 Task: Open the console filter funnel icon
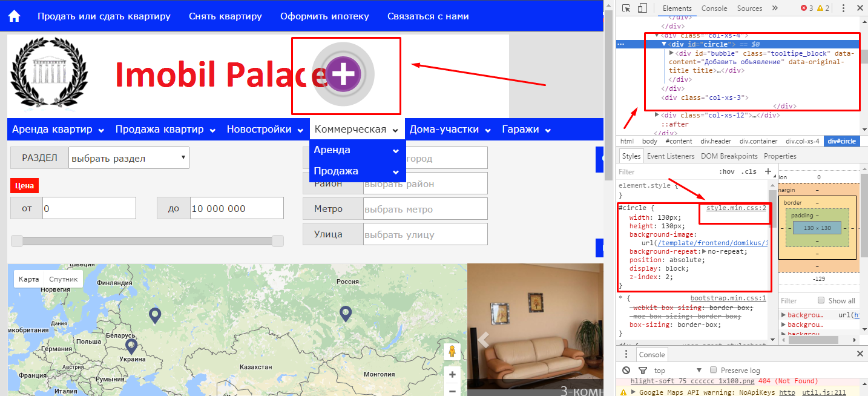[642, 370]
